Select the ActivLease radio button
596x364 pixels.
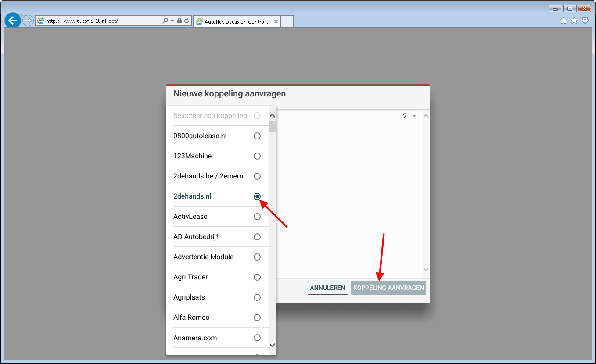coord(257,217)
